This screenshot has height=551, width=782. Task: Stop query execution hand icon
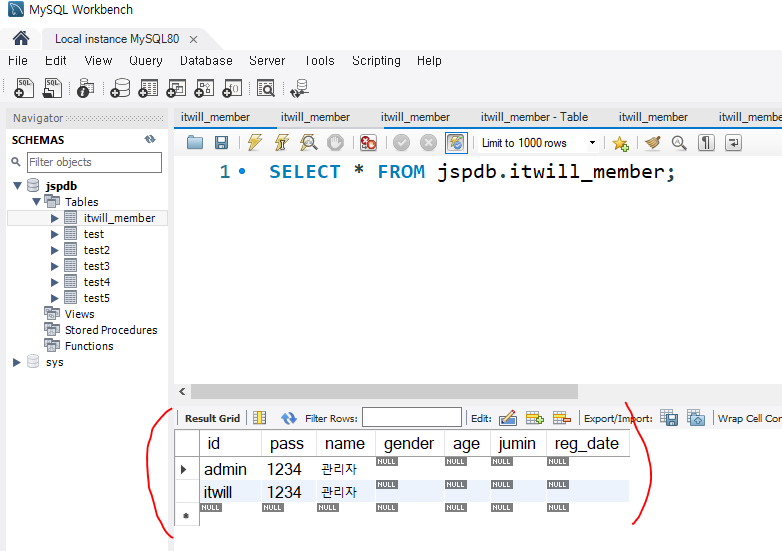(x=335, y=143)
